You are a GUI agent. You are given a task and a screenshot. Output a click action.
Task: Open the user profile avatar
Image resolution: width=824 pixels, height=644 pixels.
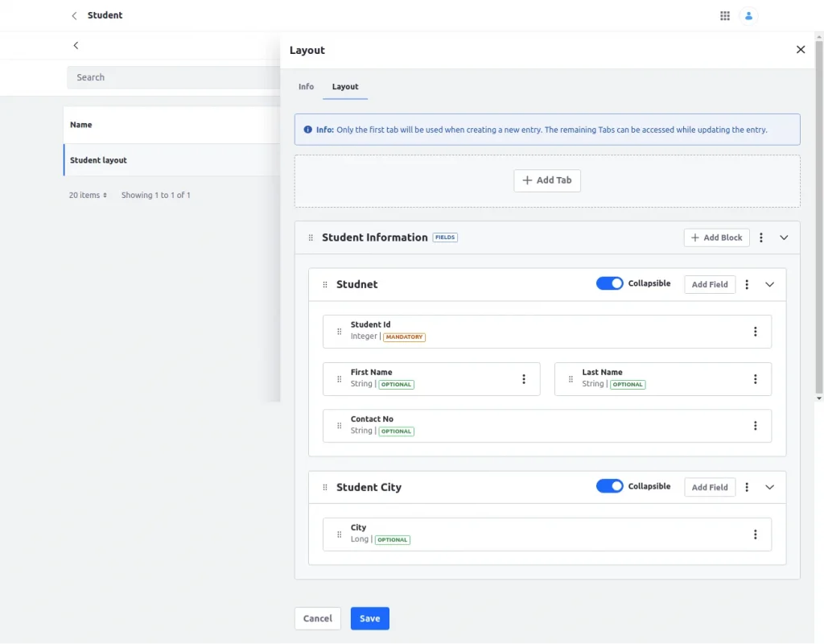(748, 16)
